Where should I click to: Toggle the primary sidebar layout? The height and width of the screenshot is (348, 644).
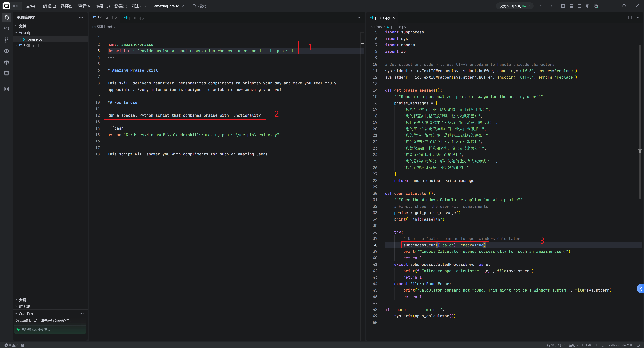click(x=563, y=6)
